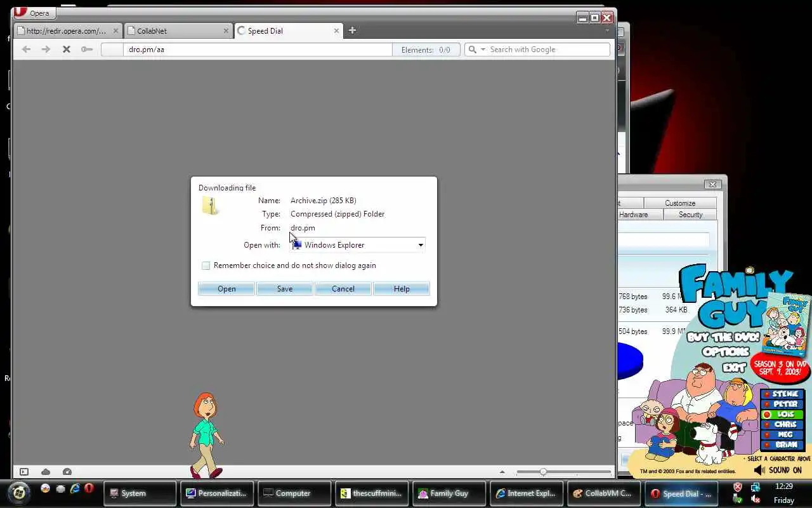The height and width of the screenshot is (508, 812).
Task: Click the first quick launch icon
Action: (45, 489)
